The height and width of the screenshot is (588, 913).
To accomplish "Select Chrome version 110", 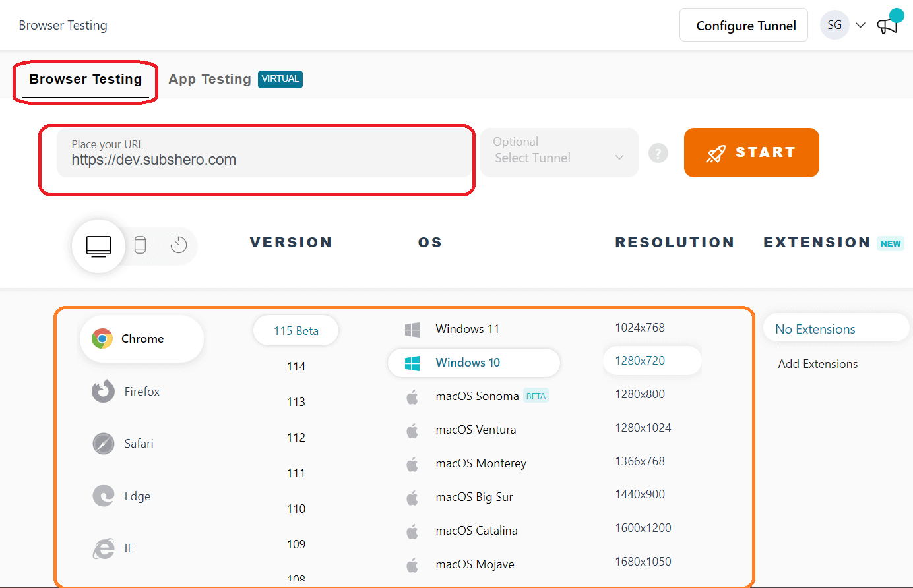I will click(x=296, y=509).
